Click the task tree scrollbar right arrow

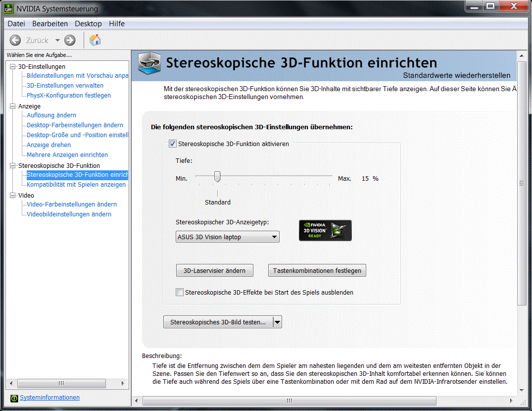point(123,383)
